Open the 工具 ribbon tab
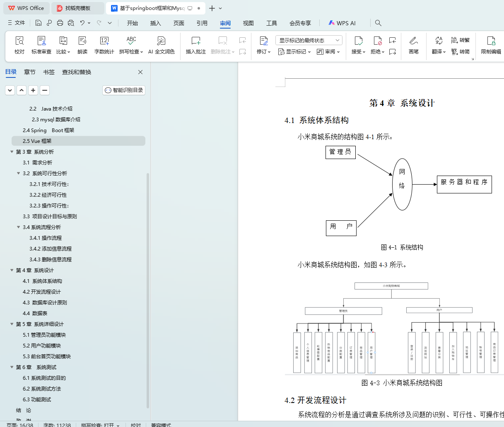The height and width of the screenshot is (427, 504). click(x=272, y=23)
